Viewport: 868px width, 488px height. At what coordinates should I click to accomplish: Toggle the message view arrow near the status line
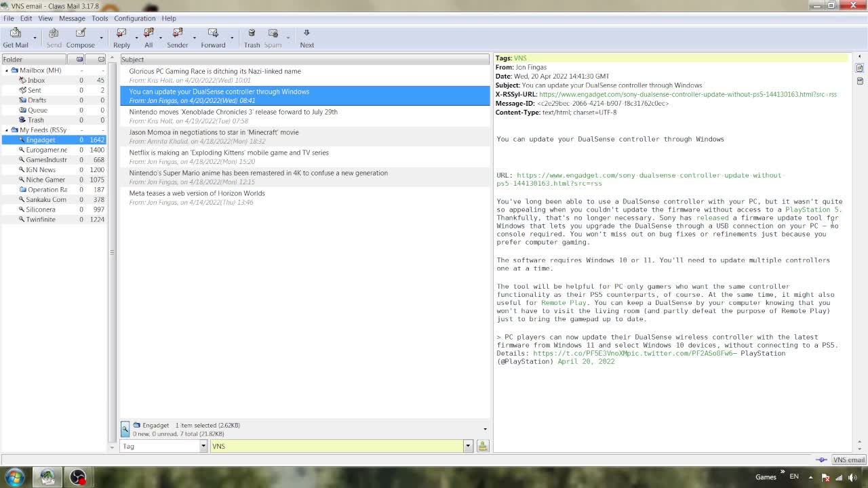coord(485,429)
